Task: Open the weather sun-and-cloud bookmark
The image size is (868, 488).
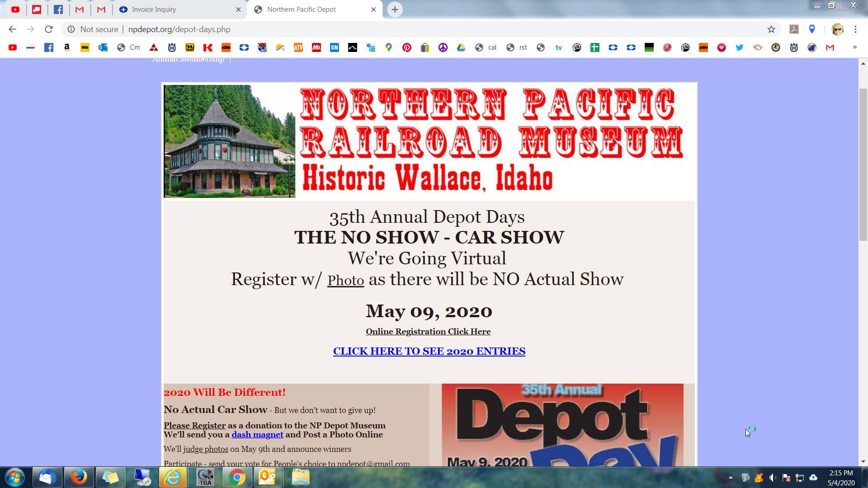Action: tap(280, 47)
